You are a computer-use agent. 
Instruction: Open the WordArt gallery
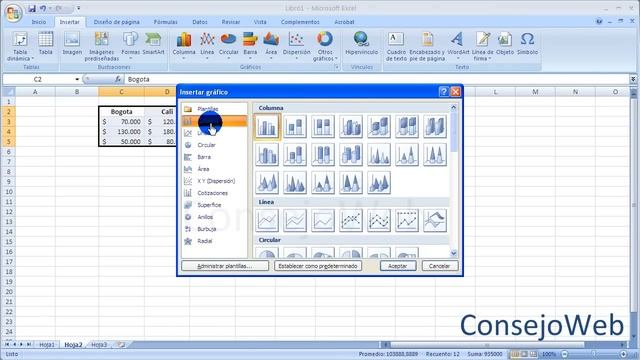[458, 46]
